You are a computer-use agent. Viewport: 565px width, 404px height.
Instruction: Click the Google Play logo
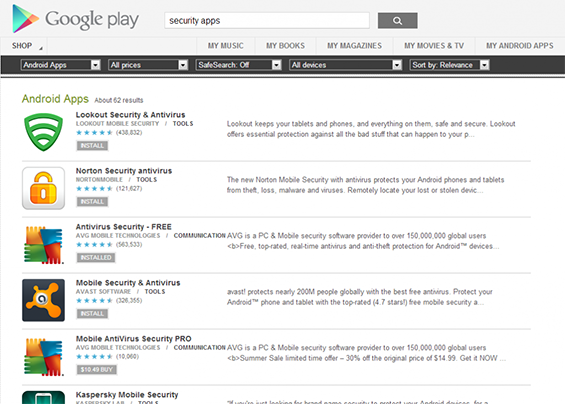(75, 19)
